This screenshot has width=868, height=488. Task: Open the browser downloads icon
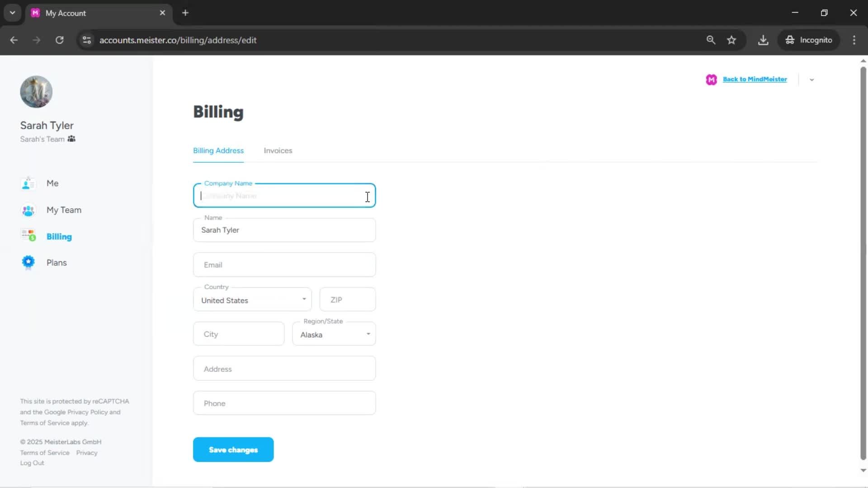(x=763, y=40)
